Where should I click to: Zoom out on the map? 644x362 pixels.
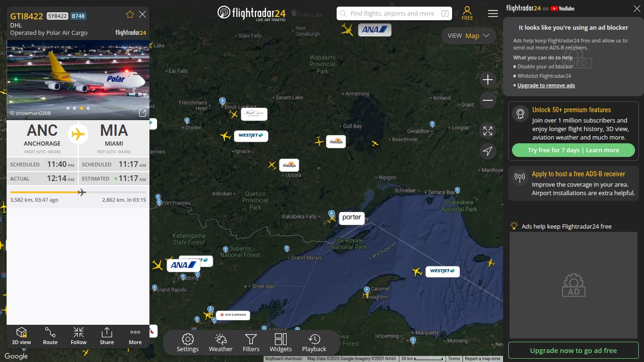(488, 100)
